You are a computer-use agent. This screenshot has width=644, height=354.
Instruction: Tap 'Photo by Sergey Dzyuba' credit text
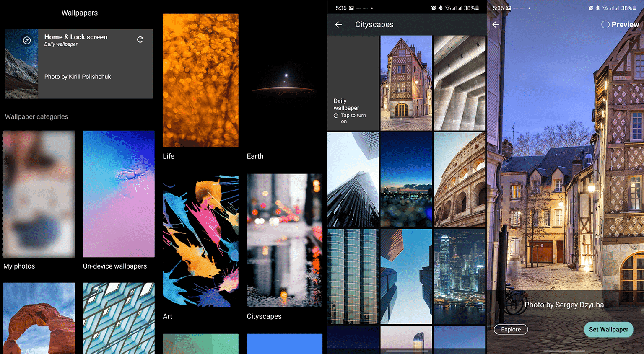[564, 305]
